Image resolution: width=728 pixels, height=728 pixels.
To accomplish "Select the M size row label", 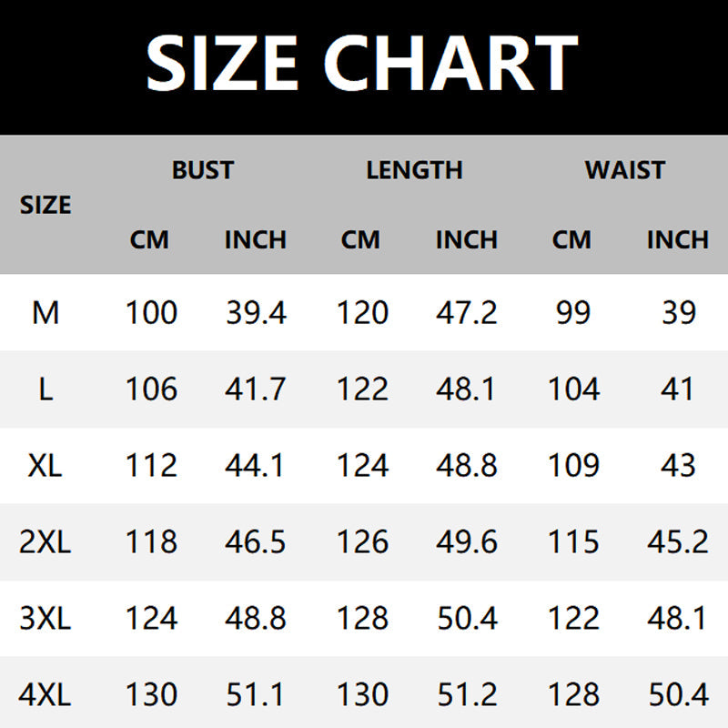I will point(45,313).
